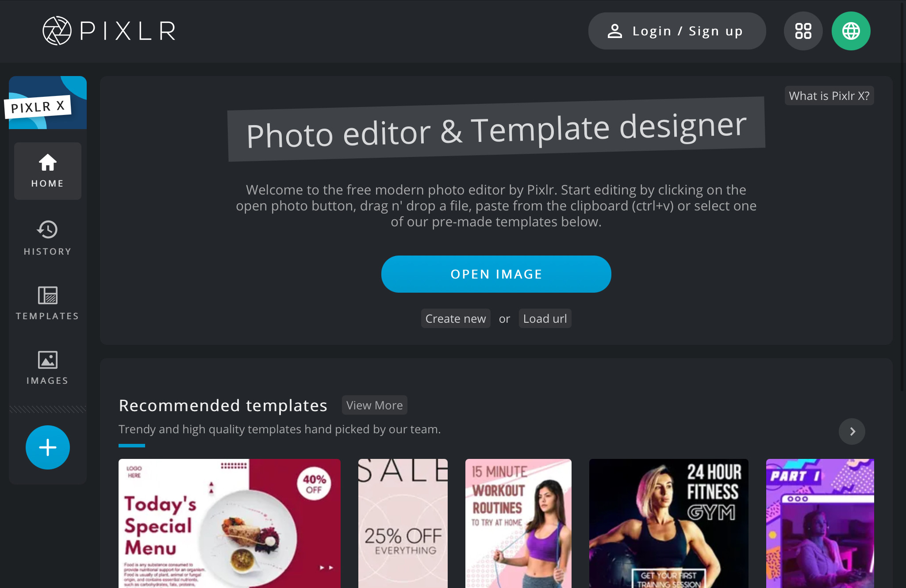906x588 pixels.
Task: Click the add new element button
Action: coord(47,447)
